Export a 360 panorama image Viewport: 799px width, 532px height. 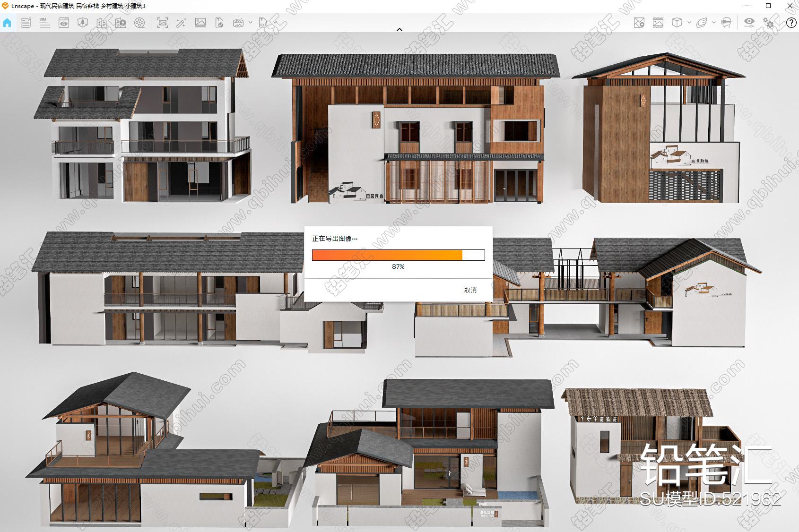click(x=238, y=23)
